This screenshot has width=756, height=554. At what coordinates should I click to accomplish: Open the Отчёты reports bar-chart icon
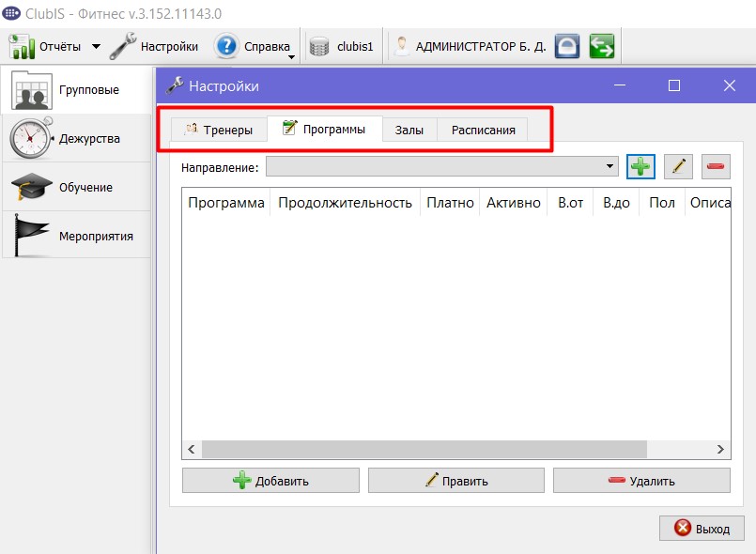pos(22,46)
